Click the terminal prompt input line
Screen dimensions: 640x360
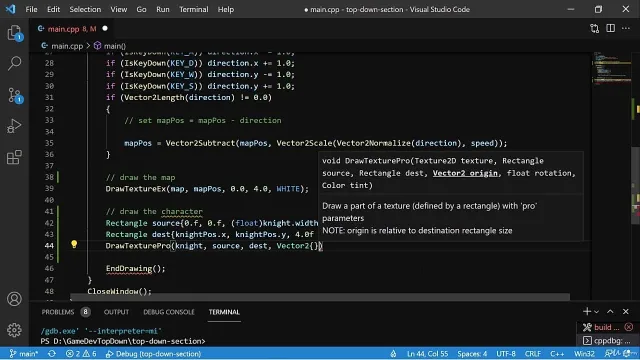123,341
